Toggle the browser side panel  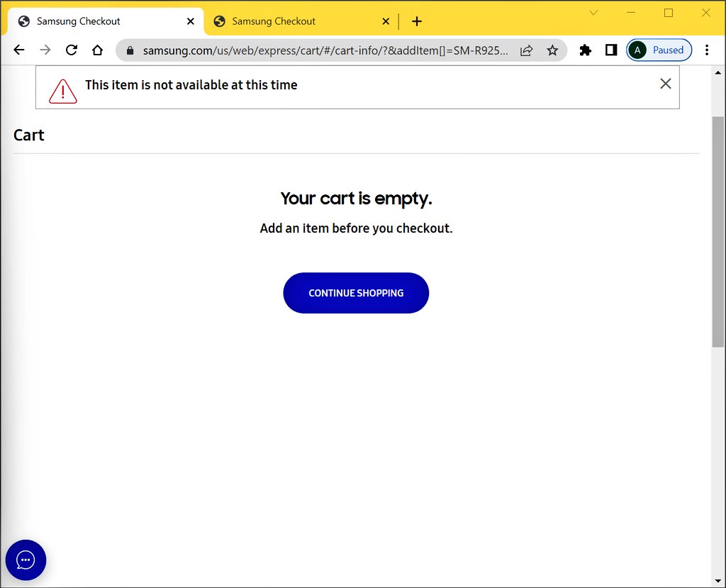pos(611,50)
